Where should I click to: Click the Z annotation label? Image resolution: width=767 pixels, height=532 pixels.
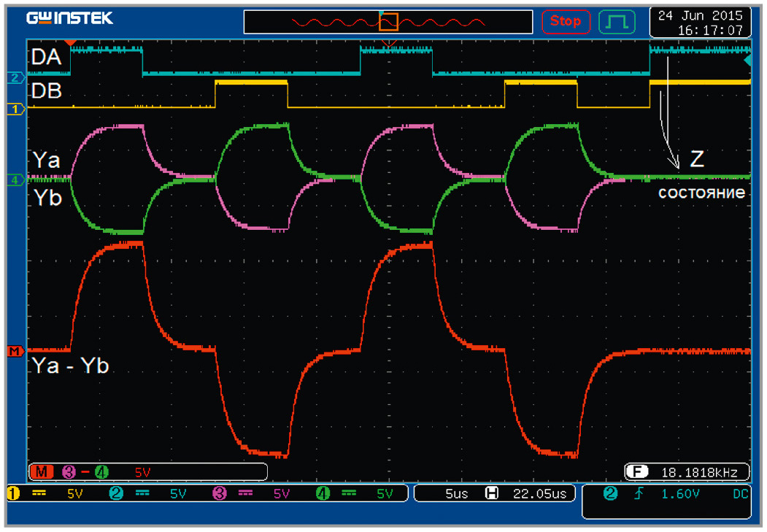[697, 159]
